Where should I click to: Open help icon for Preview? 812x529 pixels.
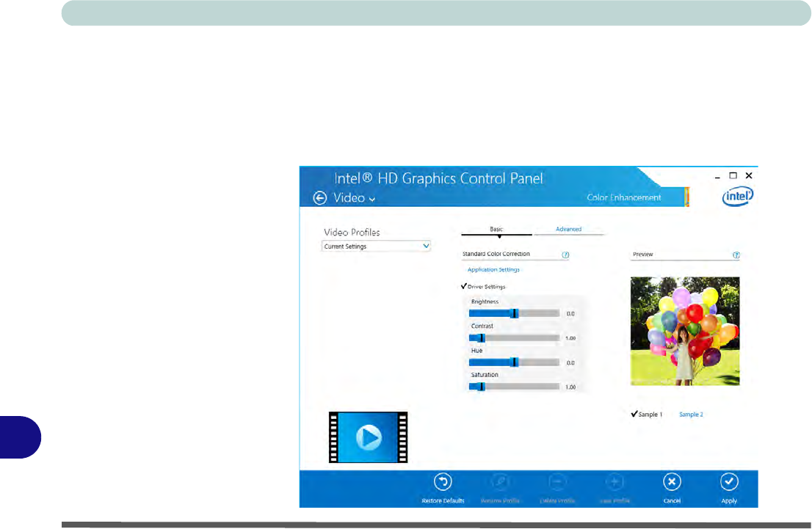tap(736, 255)
